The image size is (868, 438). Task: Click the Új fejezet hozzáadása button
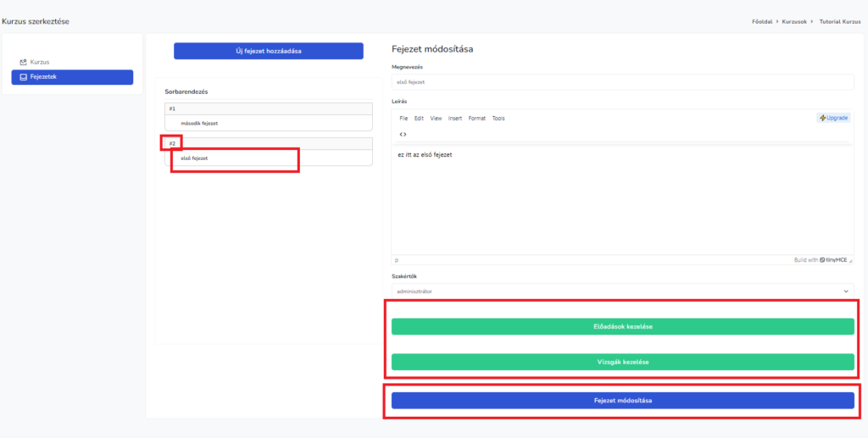click(x=268, y=51)
